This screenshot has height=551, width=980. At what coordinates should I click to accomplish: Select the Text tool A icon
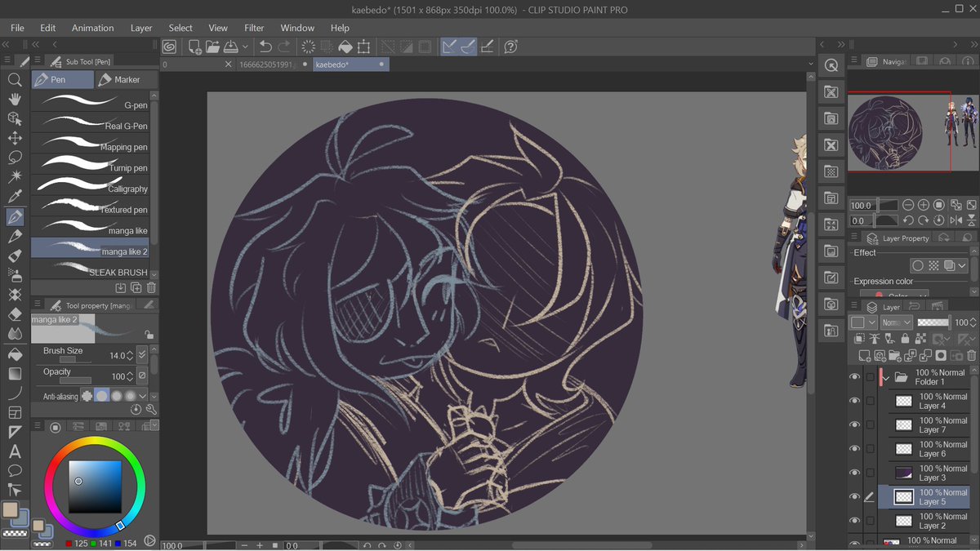(15, 451)
